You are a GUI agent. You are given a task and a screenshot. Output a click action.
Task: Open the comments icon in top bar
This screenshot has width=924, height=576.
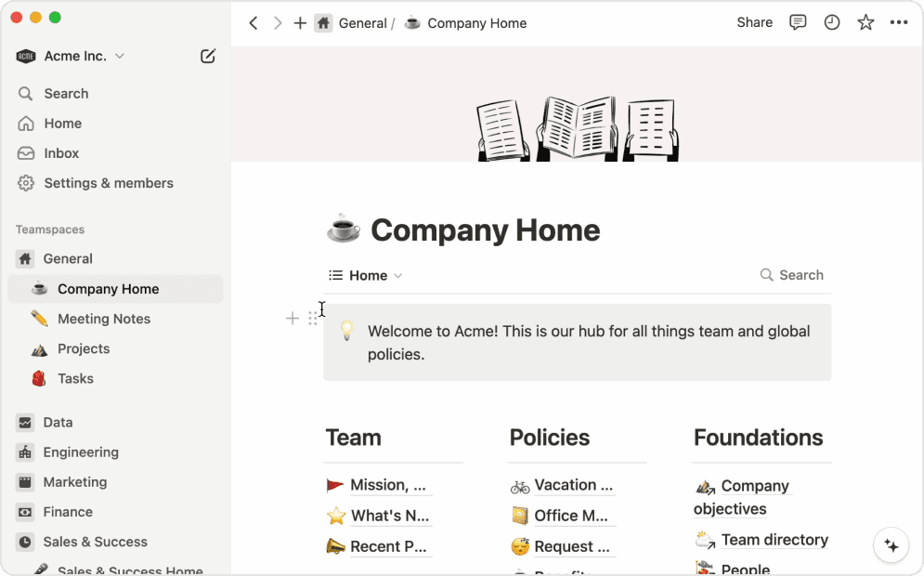pyautogui.click(x=798, y=23)
